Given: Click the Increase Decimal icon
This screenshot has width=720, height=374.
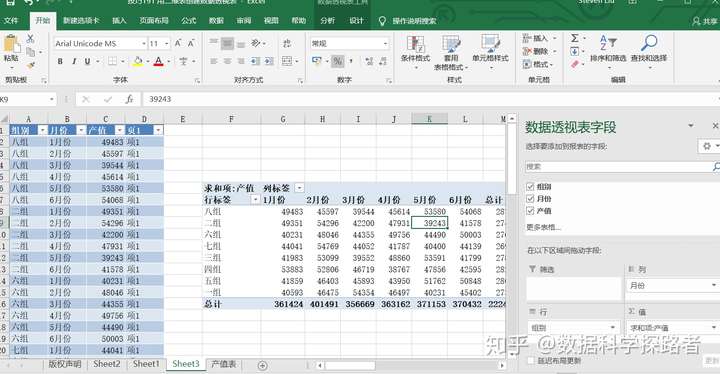Looking at the screenshot, I should 369,61.
